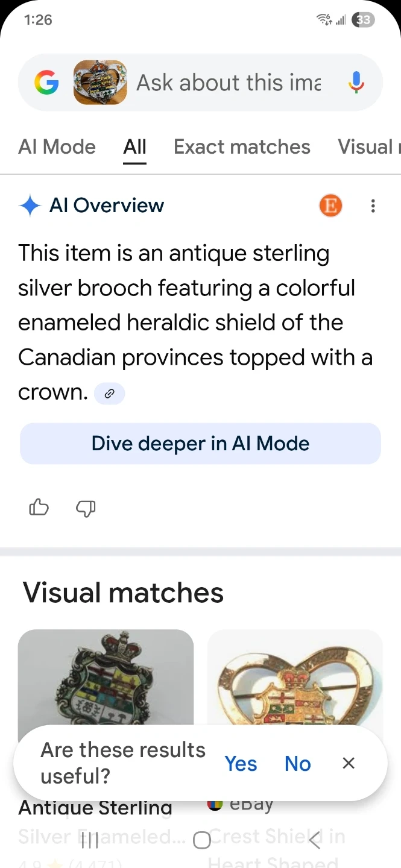The width and height of the screenshot is (401, 868).
Task: Open the Etsy source icon in AI Overview
Action: click(330, 206)
